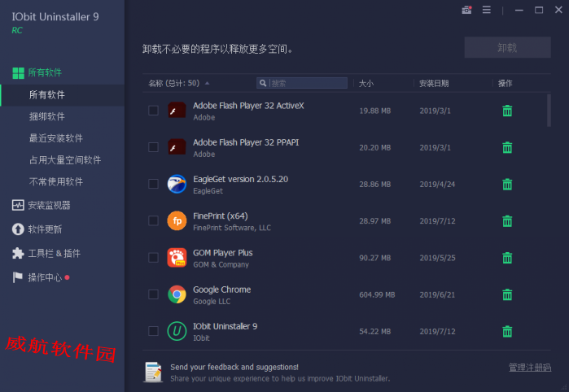Viewport: 569px width, 392px height.
Task: Click the install monitor icon
Action: click(x=18, y=205)
